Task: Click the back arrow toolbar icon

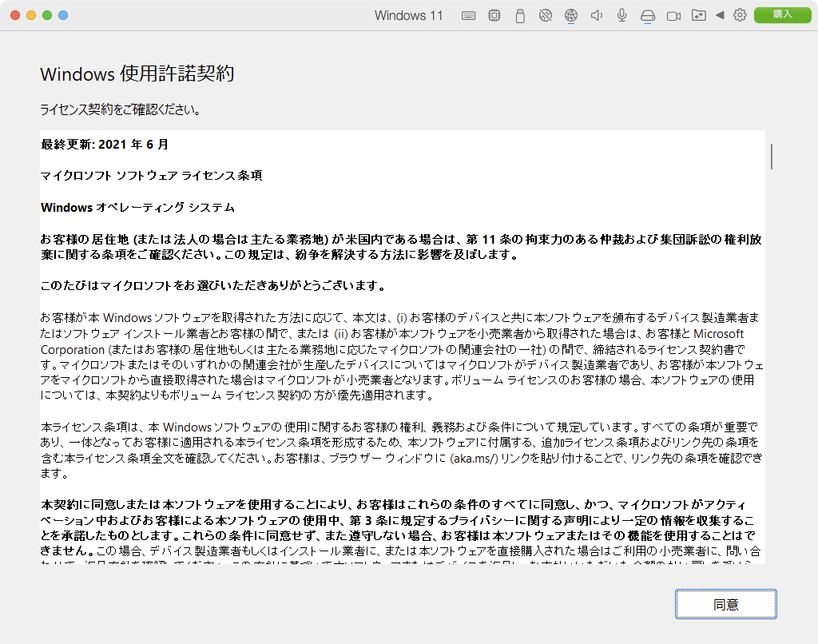Action: click(720, 14)
